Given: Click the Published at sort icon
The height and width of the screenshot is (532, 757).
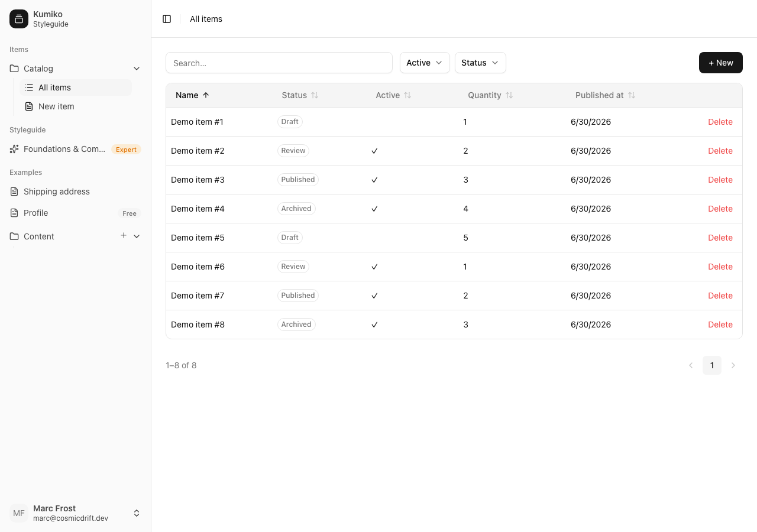Looking at the screenshot, I should tap(632, 95).
